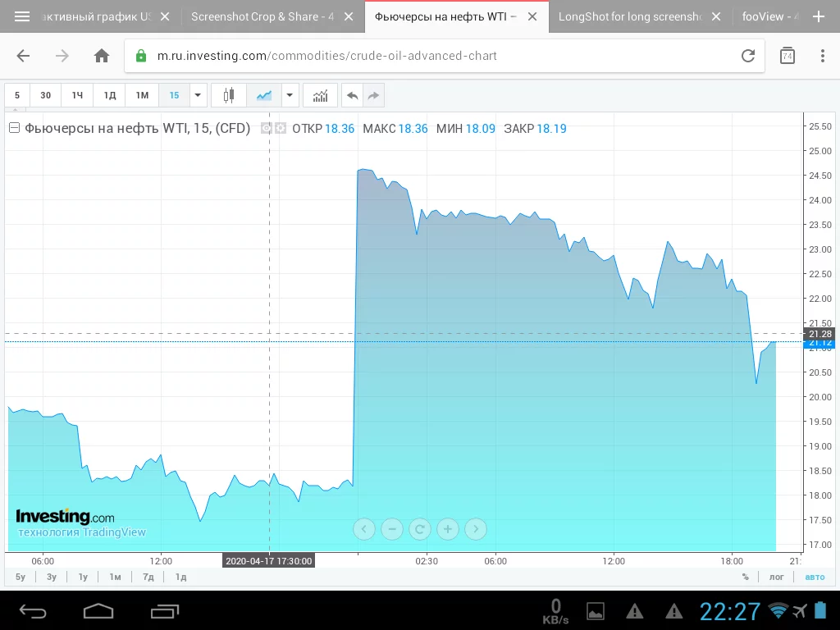
Task: Click the browser forward arrow
Action: 62,56
